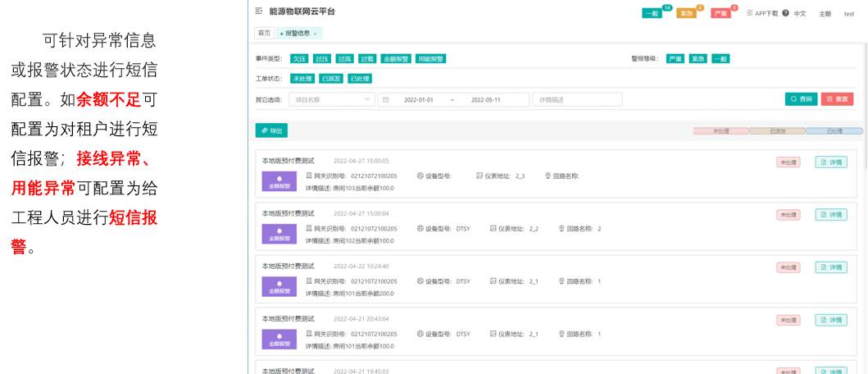Open the 一般 alarm counter badge

(x=653, y=13)
